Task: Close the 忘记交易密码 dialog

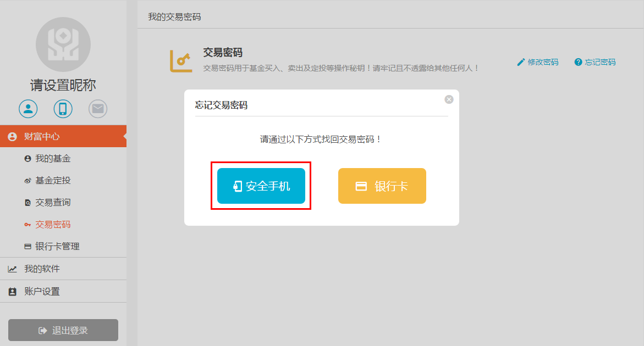Action: click(449, 99)
